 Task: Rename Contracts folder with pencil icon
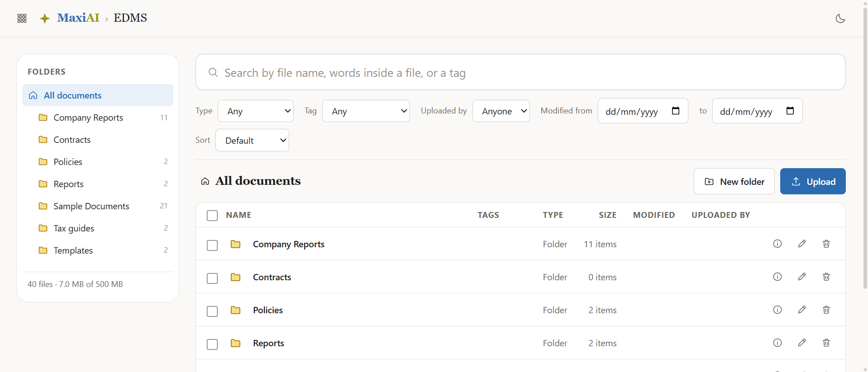pyautogui.click(x=801, y=277)
